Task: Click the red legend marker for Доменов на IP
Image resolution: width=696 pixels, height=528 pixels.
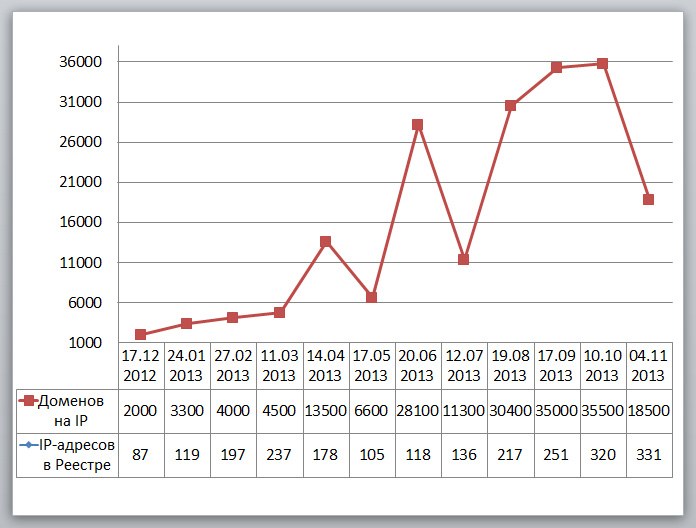Action: click(x=29, y=401)
